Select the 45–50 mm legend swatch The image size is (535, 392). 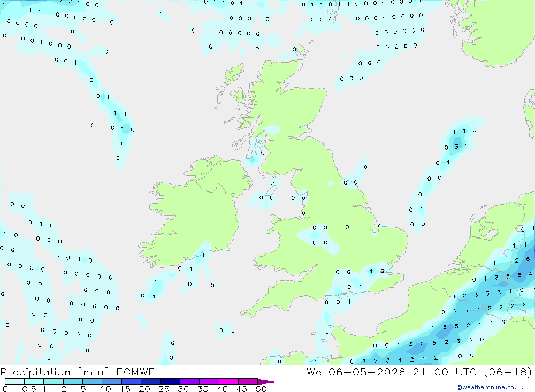click(248, 381)
